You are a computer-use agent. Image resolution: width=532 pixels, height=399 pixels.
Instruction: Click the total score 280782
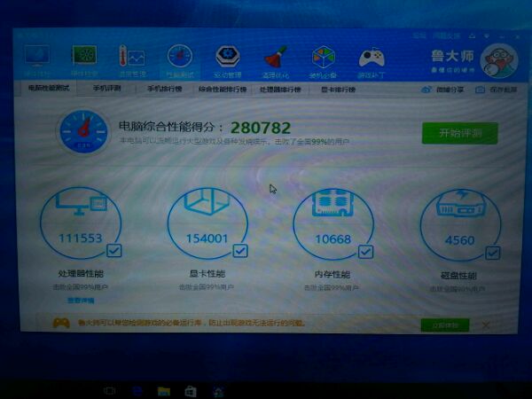click(x=261, y=128)
